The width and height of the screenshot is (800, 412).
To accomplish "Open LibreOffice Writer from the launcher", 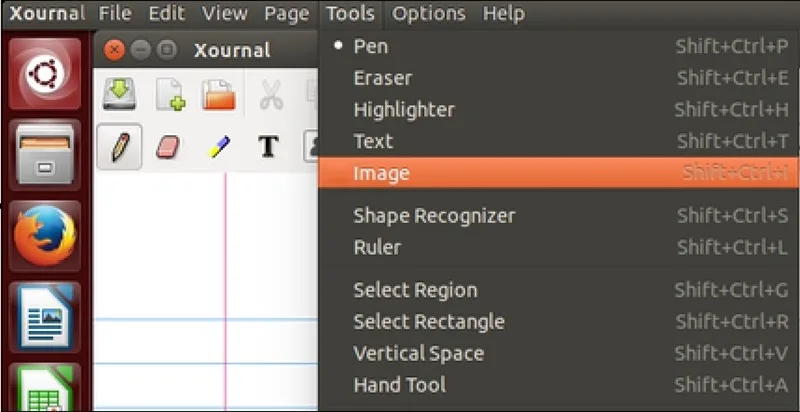I will click(45, 317).
